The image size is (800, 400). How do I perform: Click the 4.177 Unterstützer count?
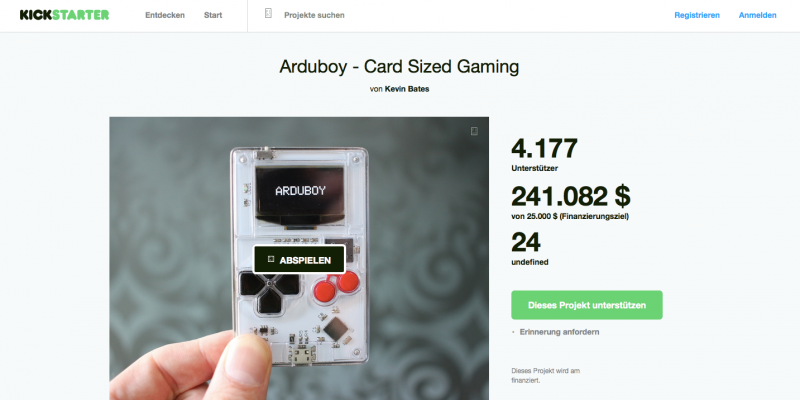[x=544, y=154]
